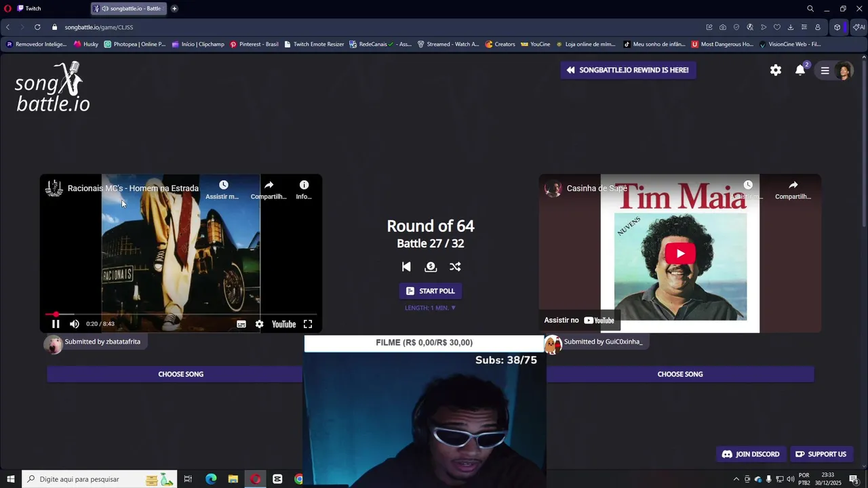Click watch later on Racionais video
This screenshot has width=868, height=488.
[x=223, y=190]
